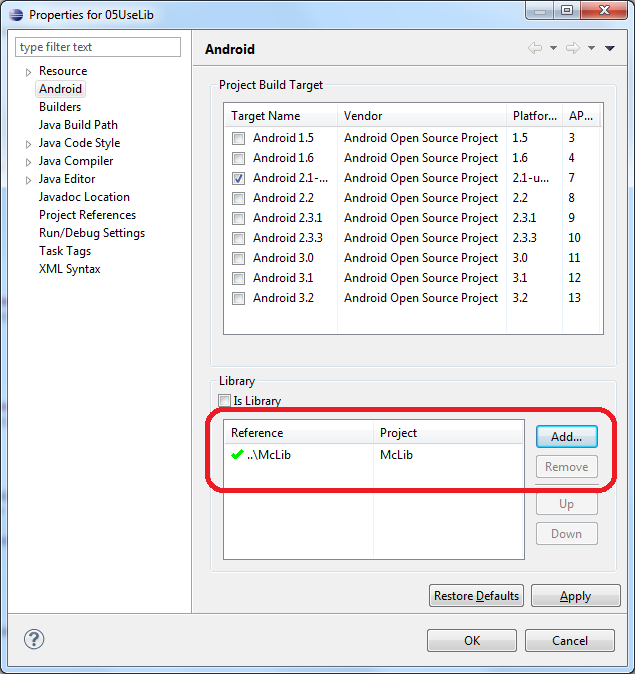Check the Android 3.1 target checkbox
The image size is (635, 674).
[x=238, y=278]
